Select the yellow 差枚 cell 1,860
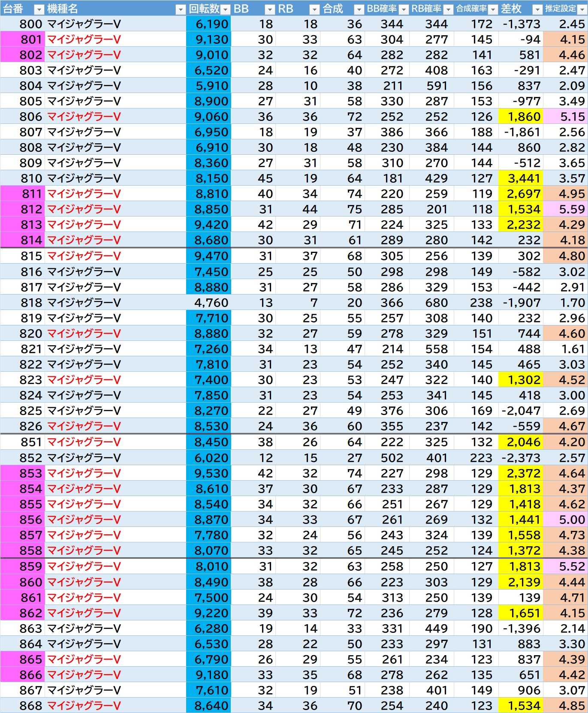Screen dimensions: 588x713 [x=521, y=117]
